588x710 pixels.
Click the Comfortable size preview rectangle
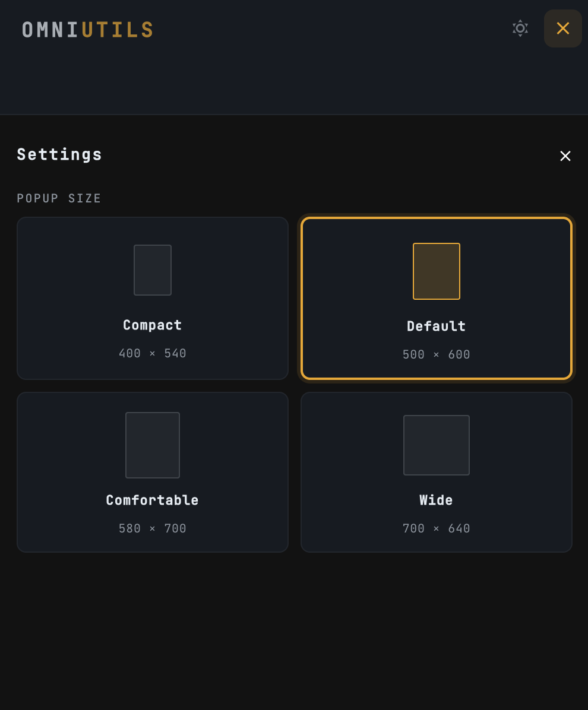153,445
